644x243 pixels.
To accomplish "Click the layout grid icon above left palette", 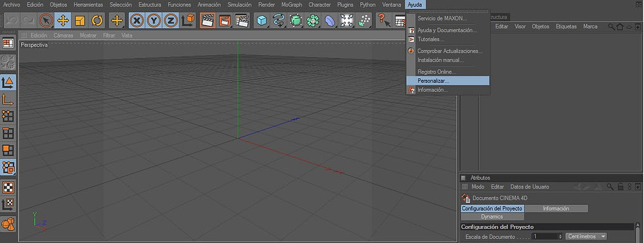I will [8, 43].
